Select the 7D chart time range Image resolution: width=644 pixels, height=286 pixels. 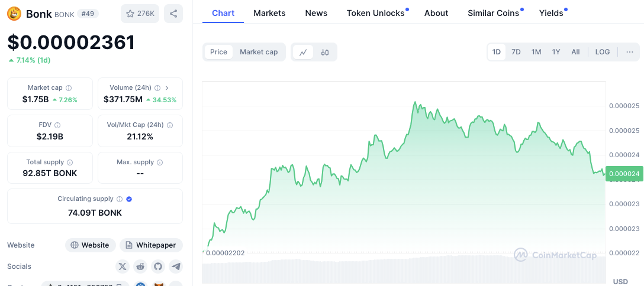(x=516, y=52)
